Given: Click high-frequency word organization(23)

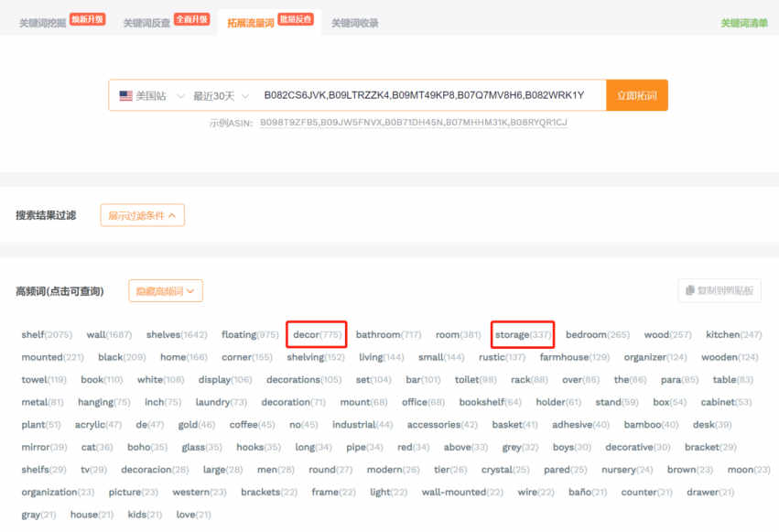Looking at the screenshot, I should pyautogui.click(x=58, y=492).
